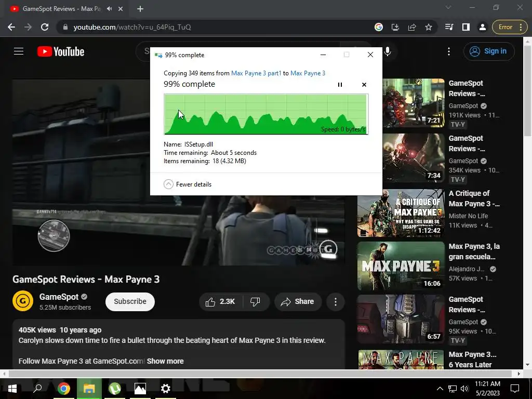
Task: Open Settings gear in the taskbar
Action: pyautogui.click(x=166, y=389)
